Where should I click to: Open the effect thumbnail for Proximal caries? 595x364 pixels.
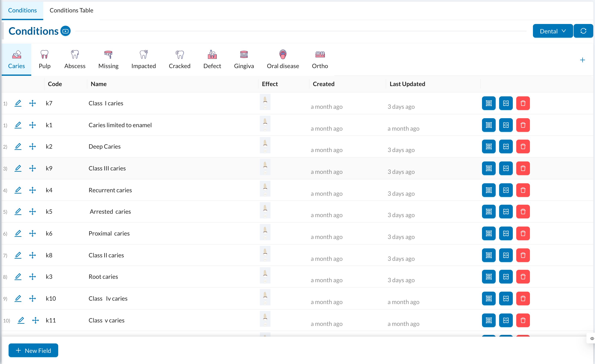click(265, 232)
